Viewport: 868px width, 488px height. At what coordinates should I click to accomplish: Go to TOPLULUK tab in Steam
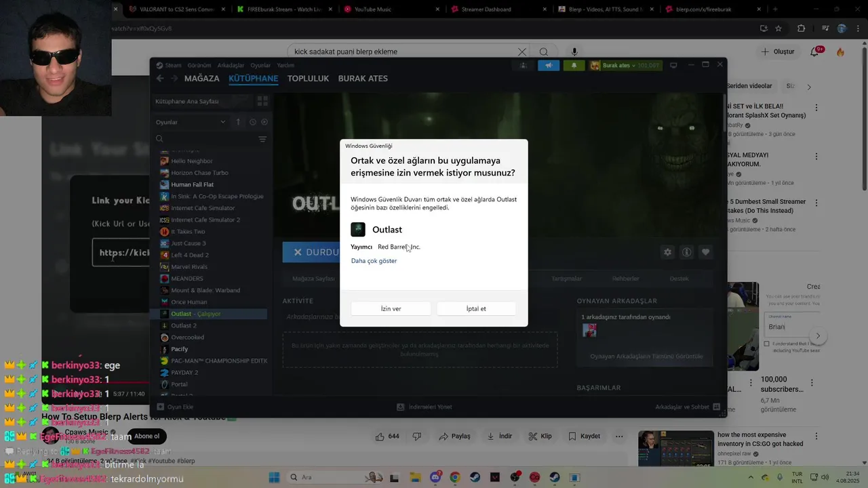308,79
